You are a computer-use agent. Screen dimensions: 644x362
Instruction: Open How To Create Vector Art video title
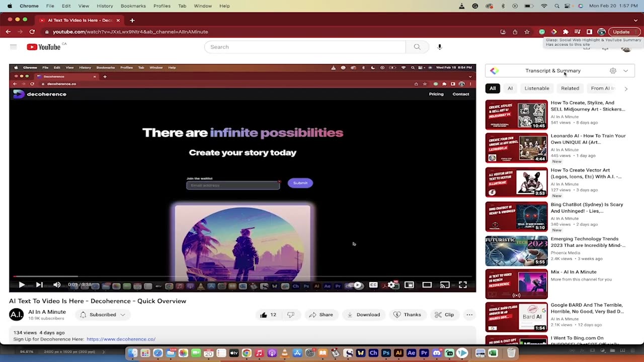586,173
